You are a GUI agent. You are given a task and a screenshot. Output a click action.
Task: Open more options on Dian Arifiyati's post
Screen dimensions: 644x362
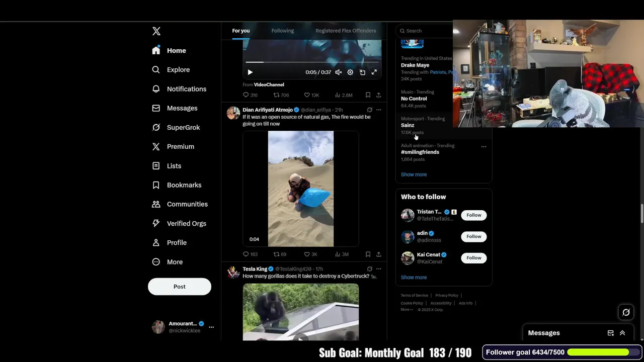tap(378, 110)
